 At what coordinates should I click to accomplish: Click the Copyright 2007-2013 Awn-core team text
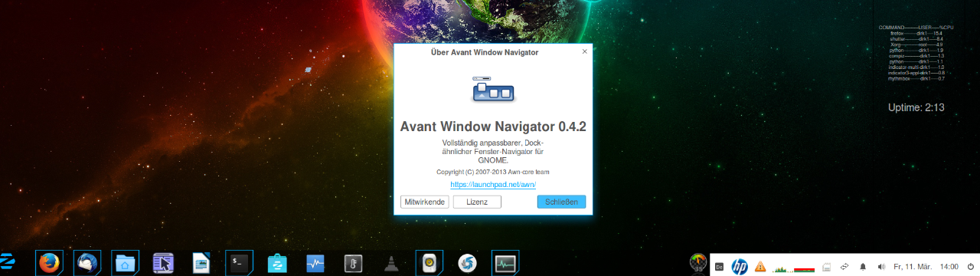click(493, 172)
